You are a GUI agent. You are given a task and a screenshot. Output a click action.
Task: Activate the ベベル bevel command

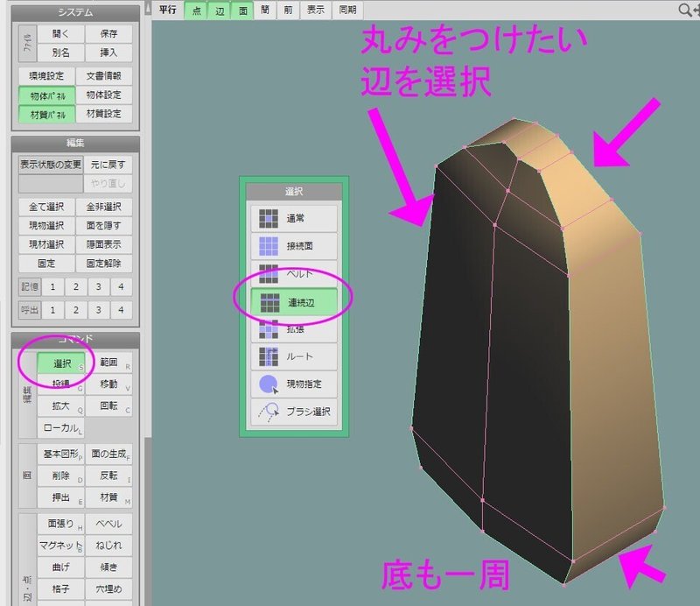(x=108, y=524)
